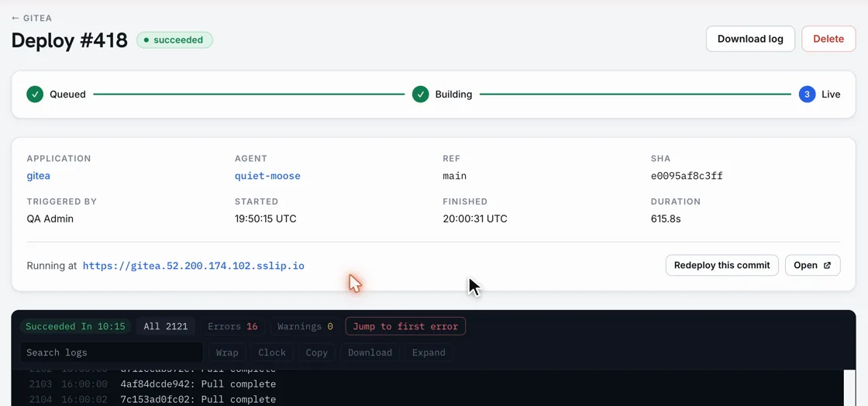Click the Deploy #418 heading

click(x=69, y=40)
